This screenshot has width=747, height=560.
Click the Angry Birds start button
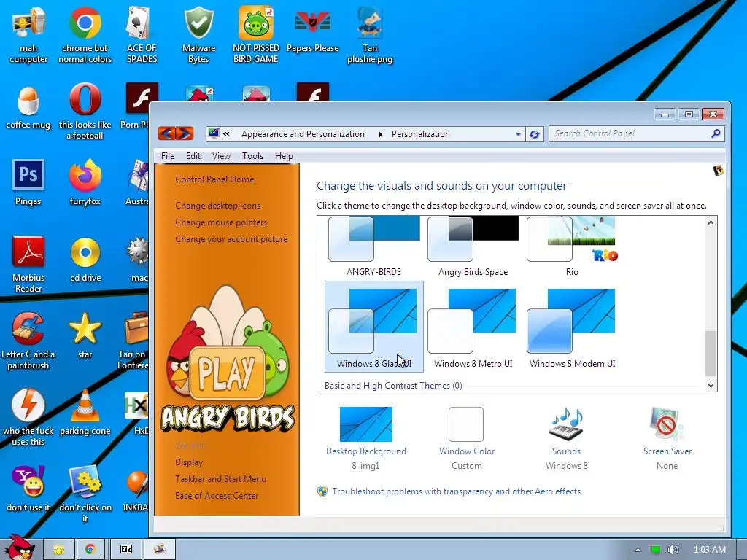(x=19, y=547)
